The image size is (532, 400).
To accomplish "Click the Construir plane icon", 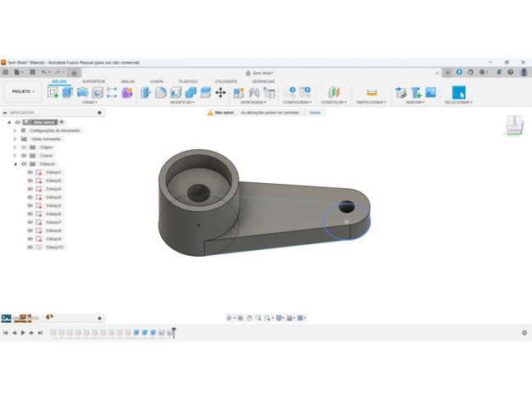I will pyautogui.click(x=334, y=92).
